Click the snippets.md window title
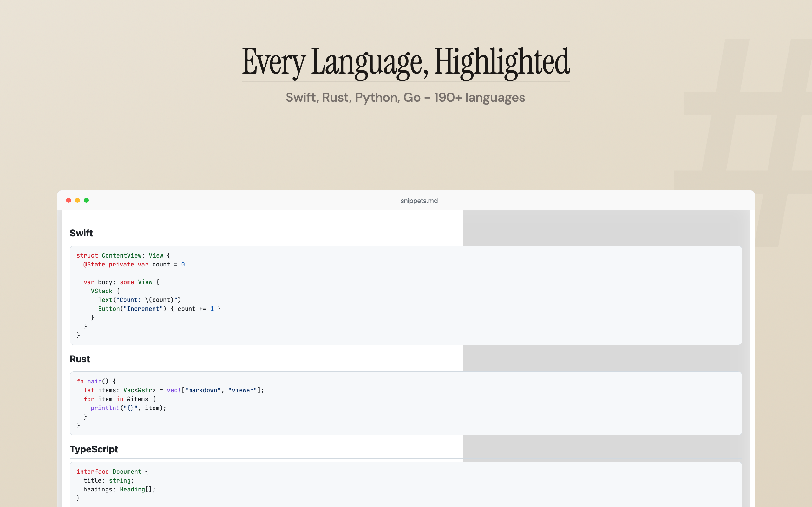This screenshot has height=507, width=812. [x=419, y=201]
